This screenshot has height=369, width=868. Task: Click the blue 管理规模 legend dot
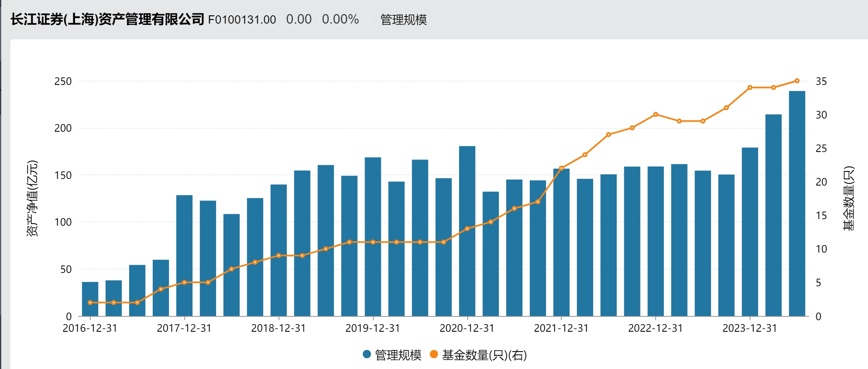[x=366, y=355]
